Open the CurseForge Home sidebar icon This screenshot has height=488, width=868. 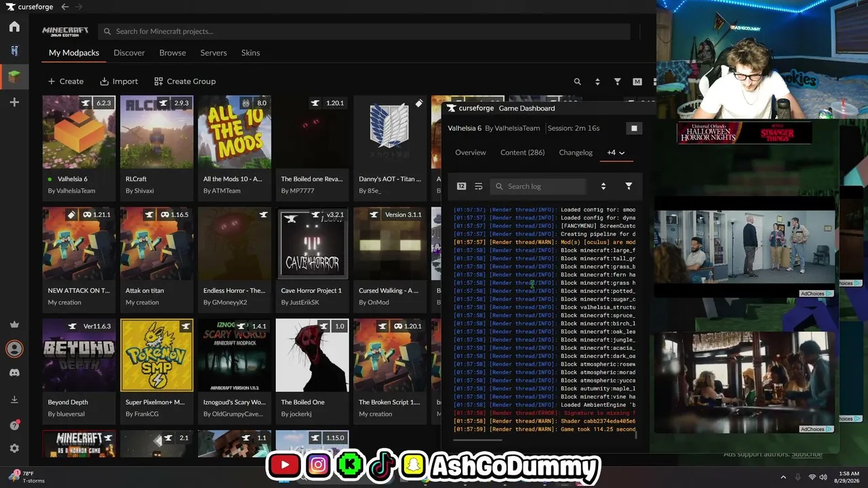point(14,26)
